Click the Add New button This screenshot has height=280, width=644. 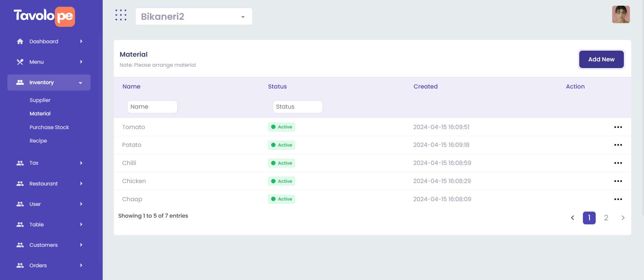[601, 59]
